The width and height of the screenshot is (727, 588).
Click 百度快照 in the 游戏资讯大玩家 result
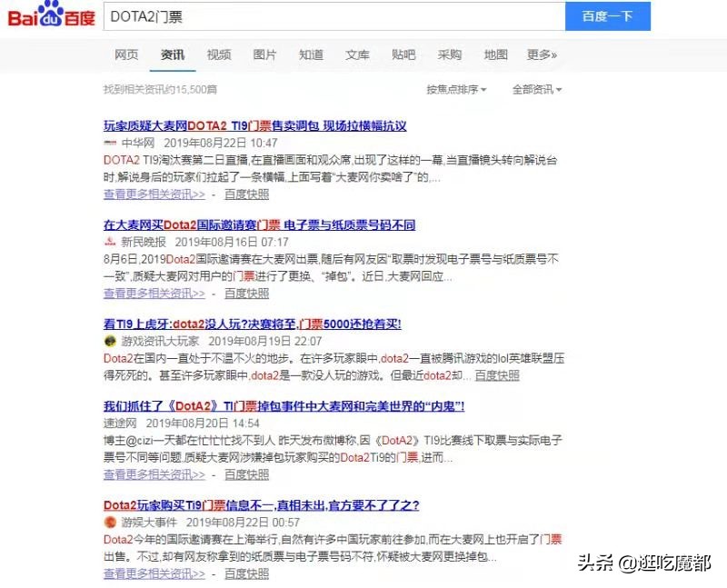(x=497, y=375)
